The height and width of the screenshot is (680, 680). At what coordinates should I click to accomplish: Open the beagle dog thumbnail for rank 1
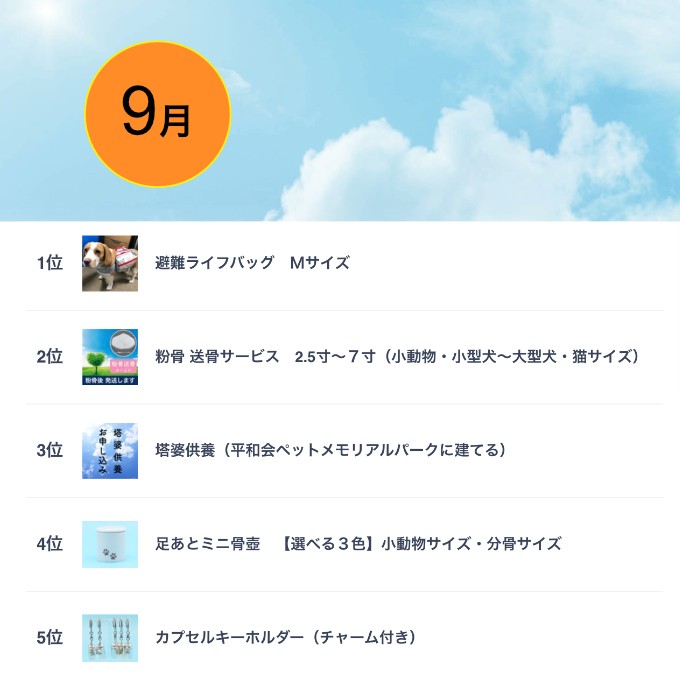110,263
